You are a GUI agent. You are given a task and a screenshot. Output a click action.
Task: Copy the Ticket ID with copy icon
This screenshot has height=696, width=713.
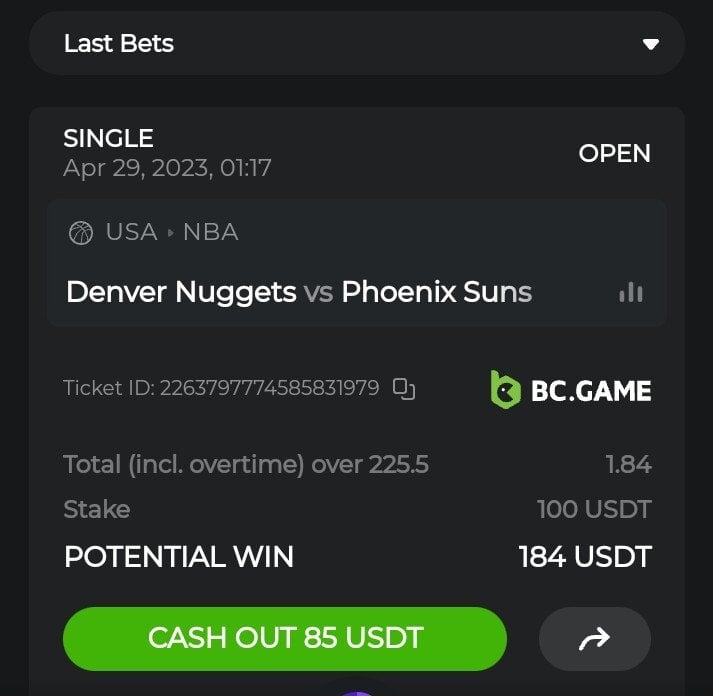pyautogui.click(x=404, y=389)
